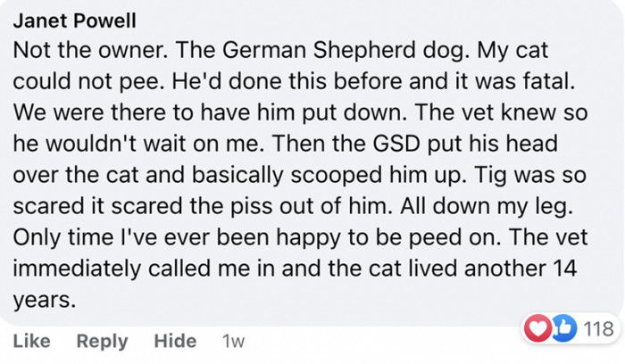This screenshot has height=364, width=625.
Task: Open the 118 reactions count
Action: tap(597, 329)
